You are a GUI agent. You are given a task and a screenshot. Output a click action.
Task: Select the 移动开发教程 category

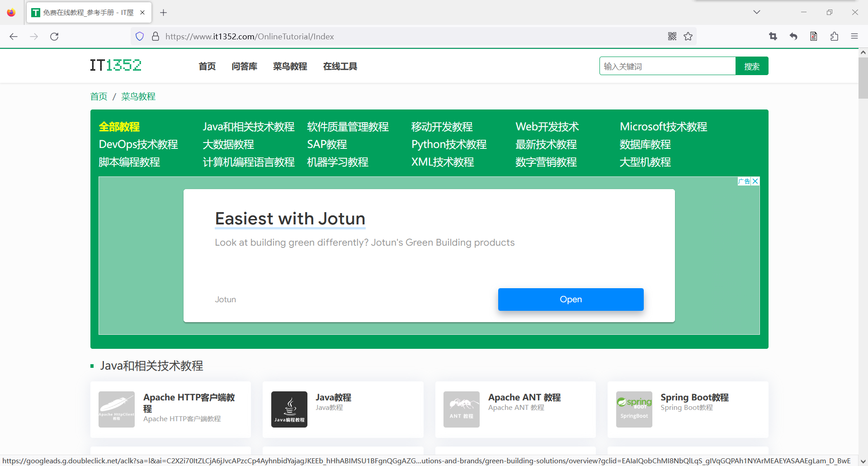point(442,127)
